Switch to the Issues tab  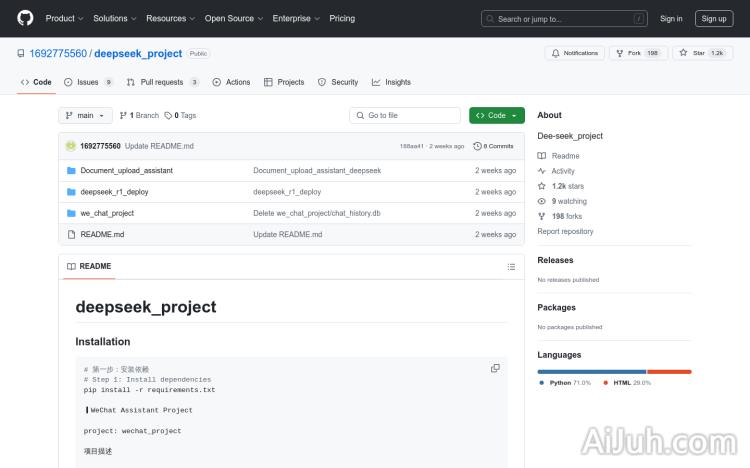tap(88, 82)
